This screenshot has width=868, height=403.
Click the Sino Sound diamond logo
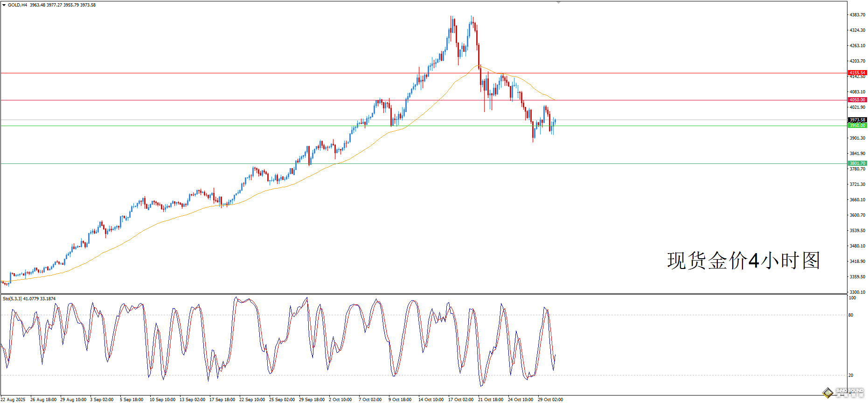827,393
